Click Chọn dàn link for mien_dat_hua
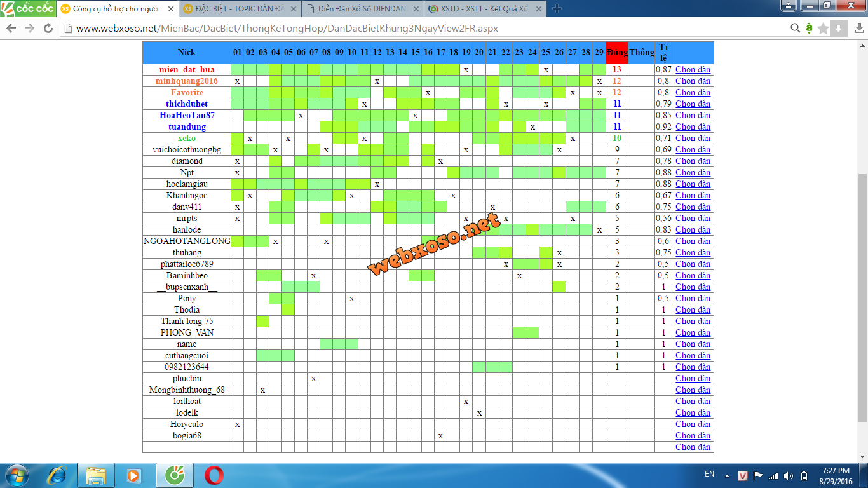 click(693, 69)
